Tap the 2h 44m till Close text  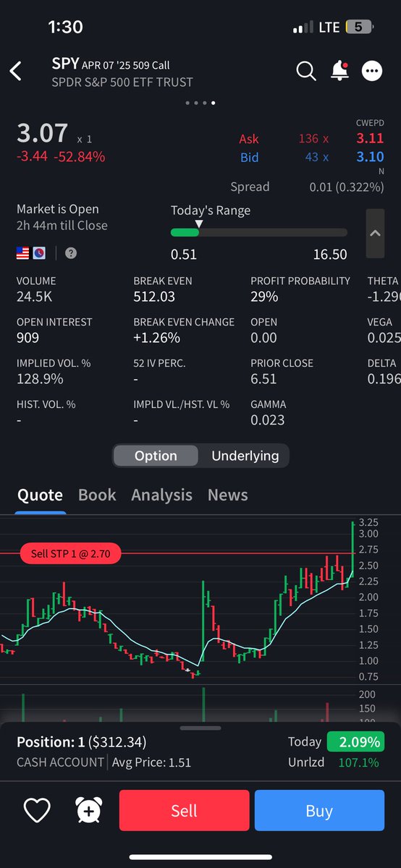pos(62,226)
